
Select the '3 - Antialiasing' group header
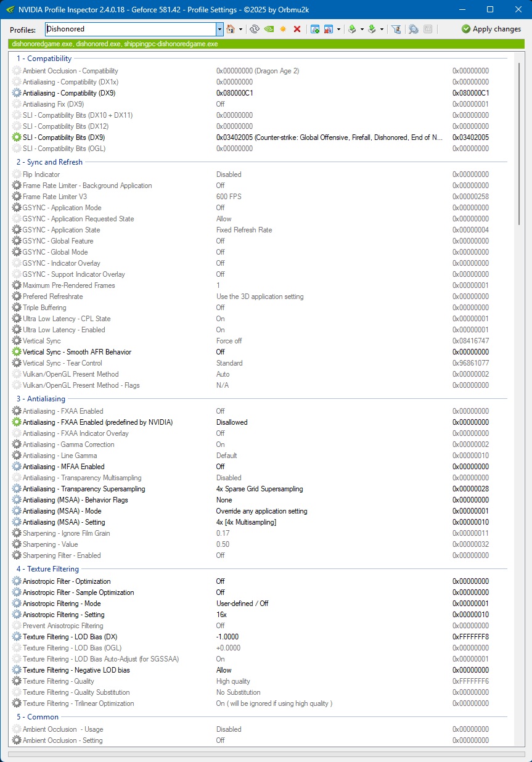coord(41,399)
